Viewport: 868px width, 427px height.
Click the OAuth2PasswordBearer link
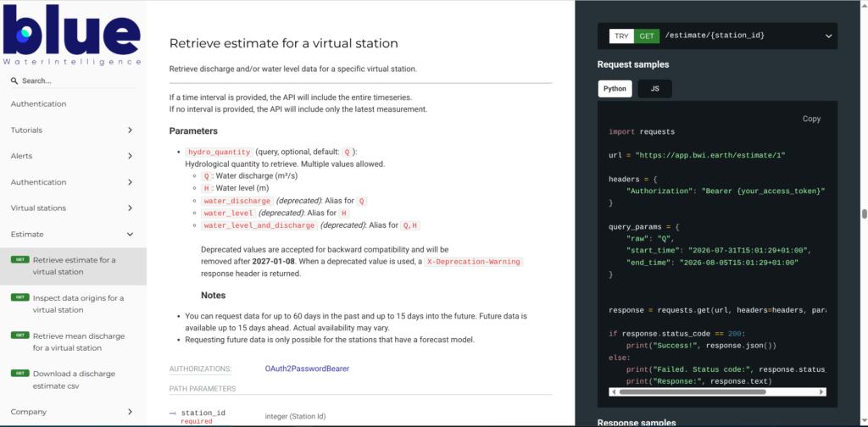coord(307,369)
